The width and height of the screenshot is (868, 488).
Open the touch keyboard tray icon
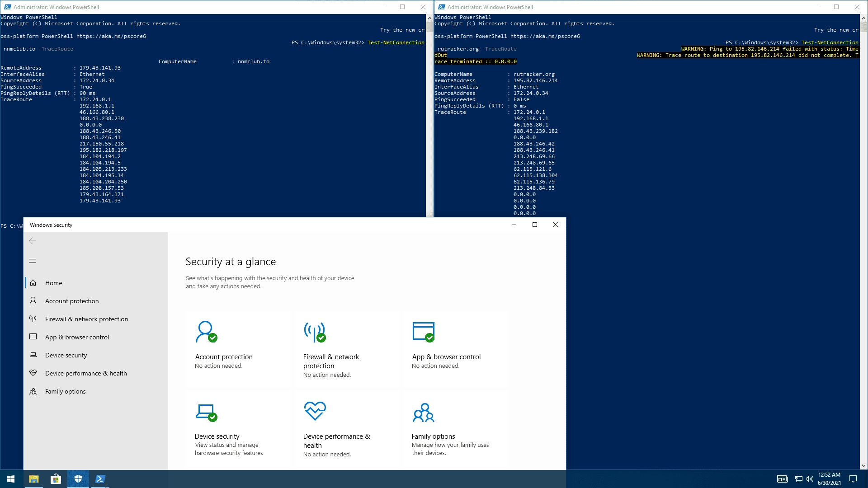[783, 479]
